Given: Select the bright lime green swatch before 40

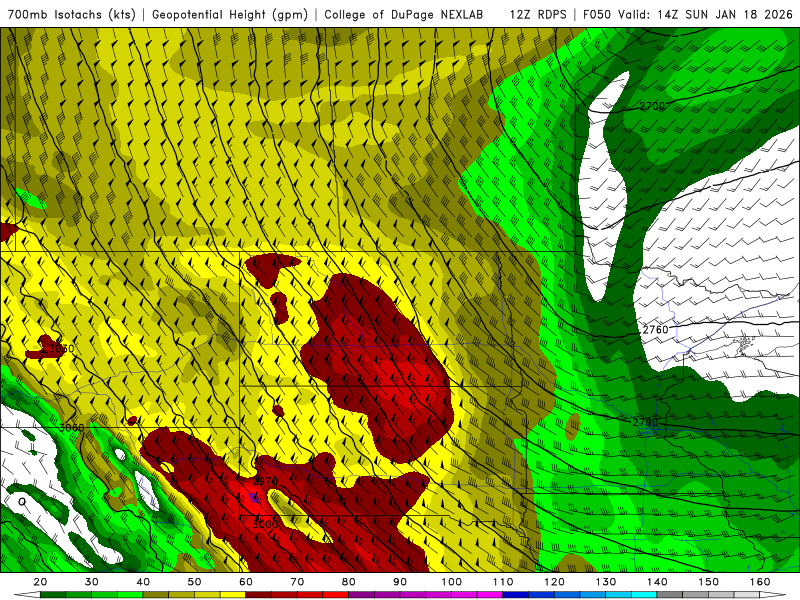Looking at the screenshot, I should click(x=130, y=595).
